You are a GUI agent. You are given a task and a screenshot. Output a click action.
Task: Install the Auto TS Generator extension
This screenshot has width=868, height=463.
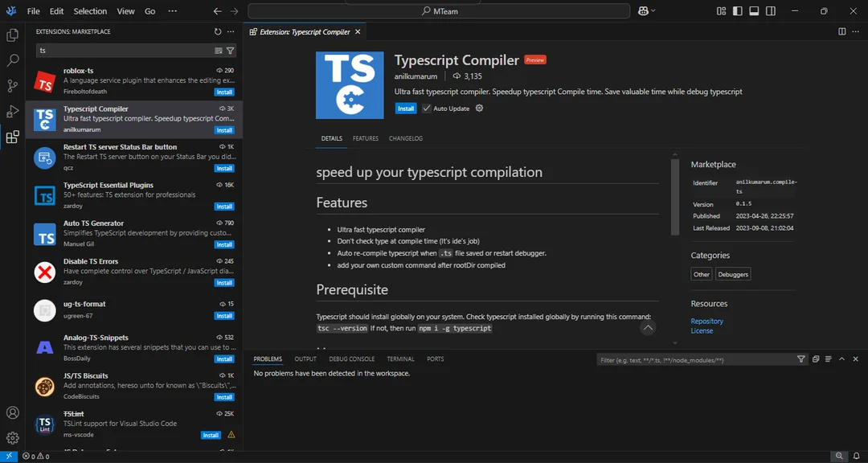click(x=224, y=245)
